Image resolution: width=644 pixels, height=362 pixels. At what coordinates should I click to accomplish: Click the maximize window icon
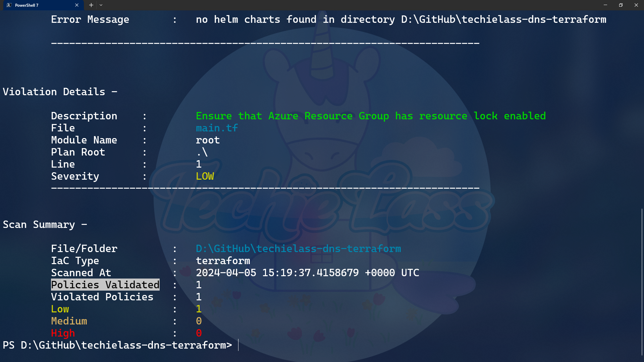[x=621, y=5]
